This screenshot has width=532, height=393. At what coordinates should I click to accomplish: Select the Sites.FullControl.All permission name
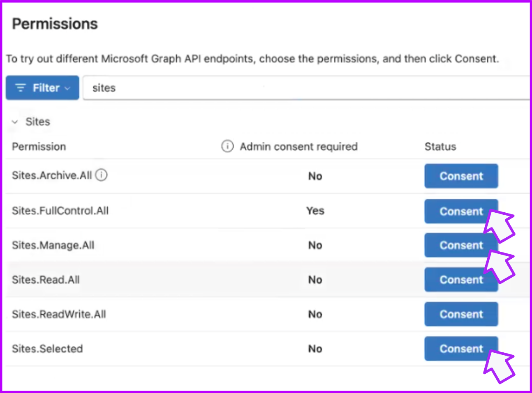[x=60, y=211]
